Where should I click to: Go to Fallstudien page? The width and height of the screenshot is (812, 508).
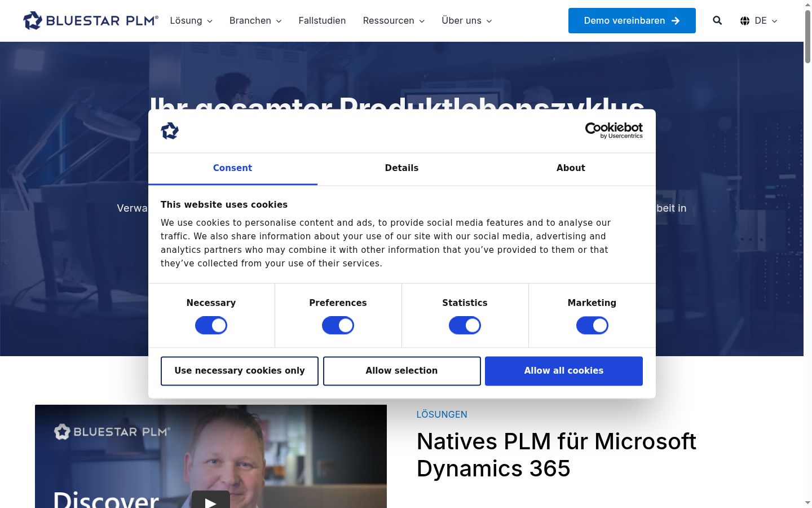[322, 21]
